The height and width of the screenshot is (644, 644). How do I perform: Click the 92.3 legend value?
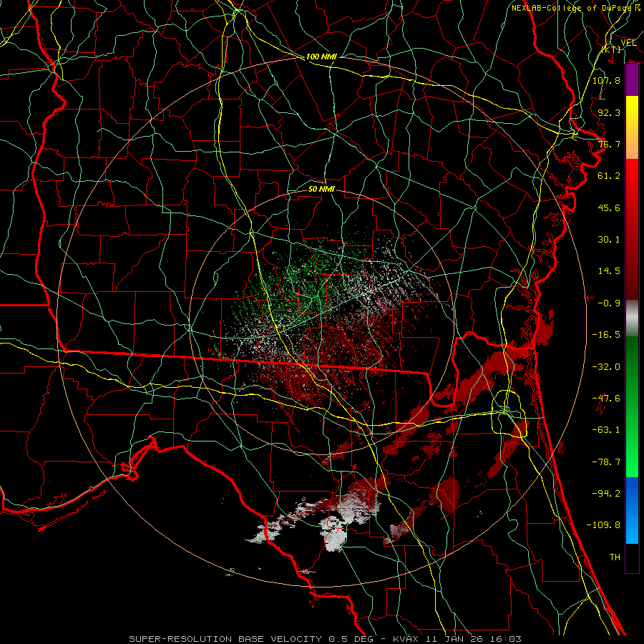[x=609, y=112]
